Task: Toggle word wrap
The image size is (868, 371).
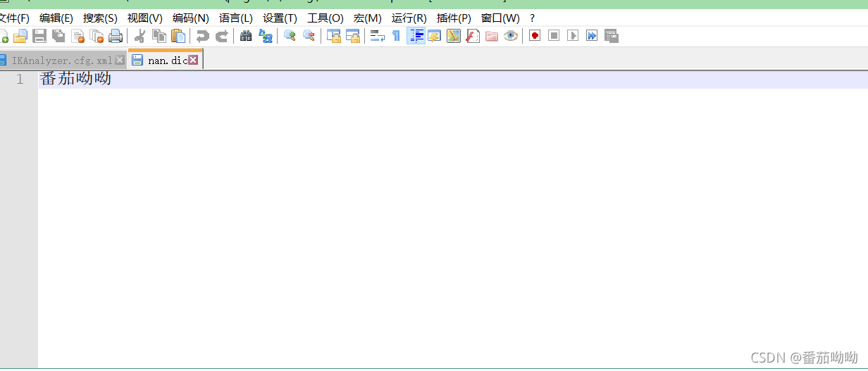Action: 377,36
